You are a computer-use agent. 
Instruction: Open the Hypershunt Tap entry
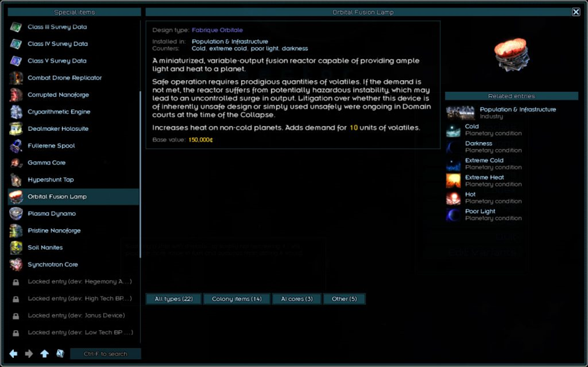(51, 180)
